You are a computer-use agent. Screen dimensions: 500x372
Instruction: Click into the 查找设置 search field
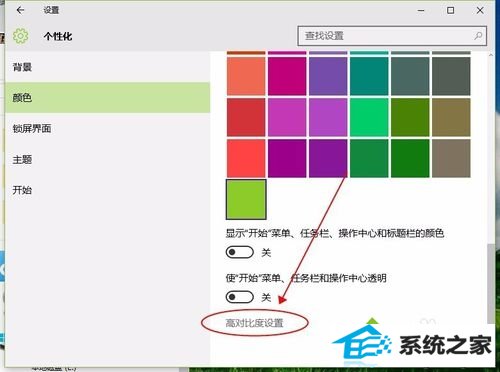[x=392, y=36]
